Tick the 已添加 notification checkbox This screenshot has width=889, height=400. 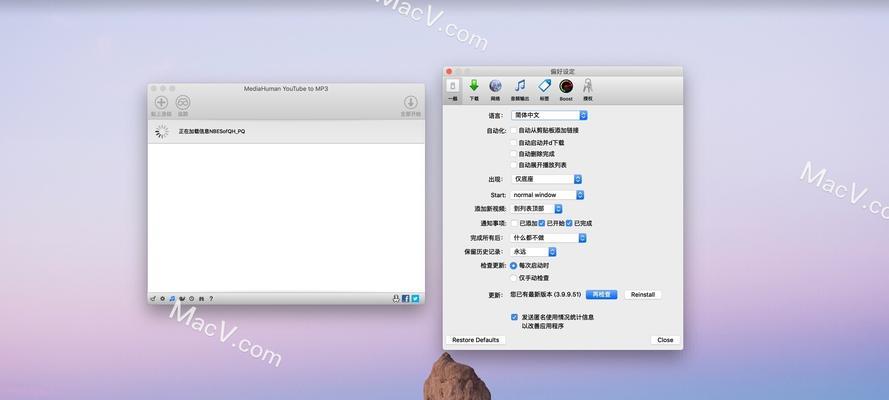[x=514, y=223]
